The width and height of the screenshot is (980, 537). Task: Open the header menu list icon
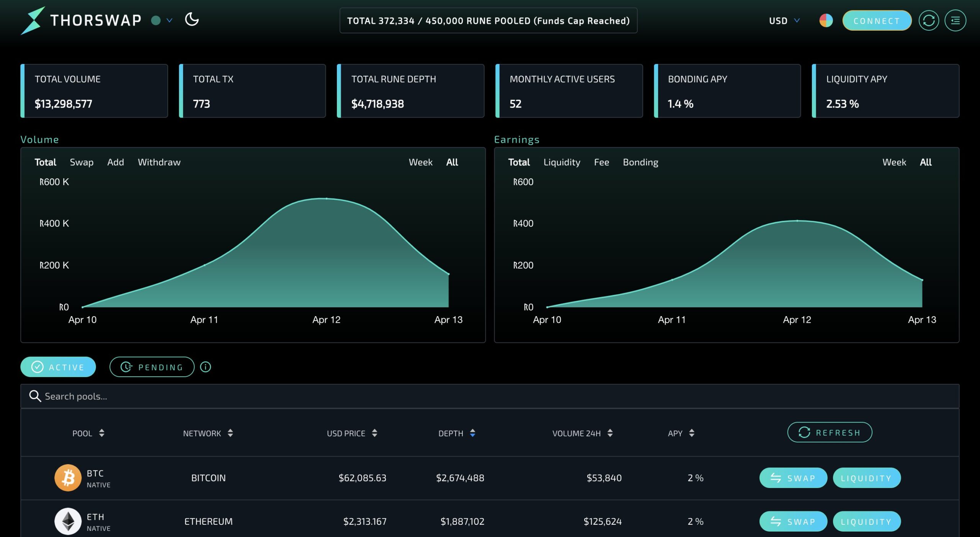955,21
